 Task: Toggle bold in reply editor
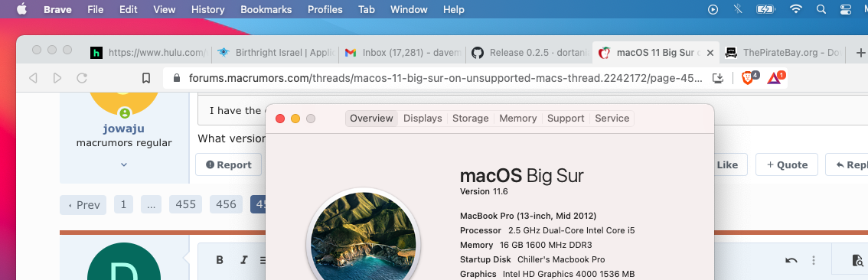220,260
